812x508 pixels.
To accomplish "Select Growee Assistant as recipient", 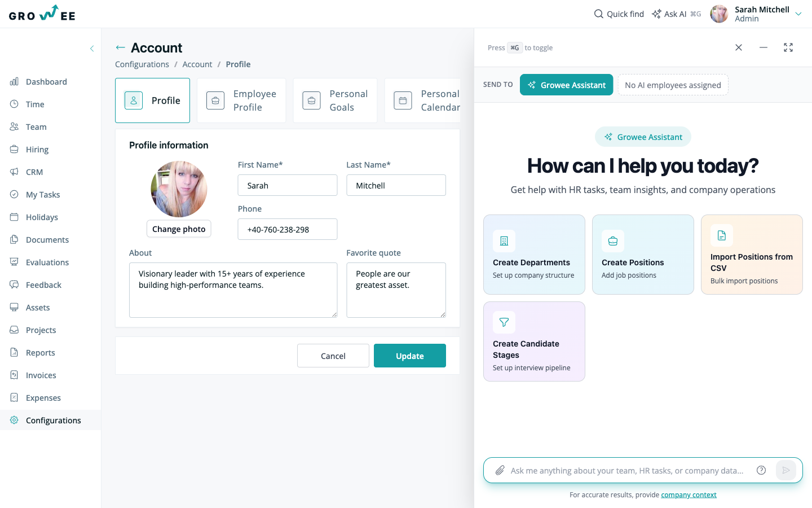I will pos(566,85).
